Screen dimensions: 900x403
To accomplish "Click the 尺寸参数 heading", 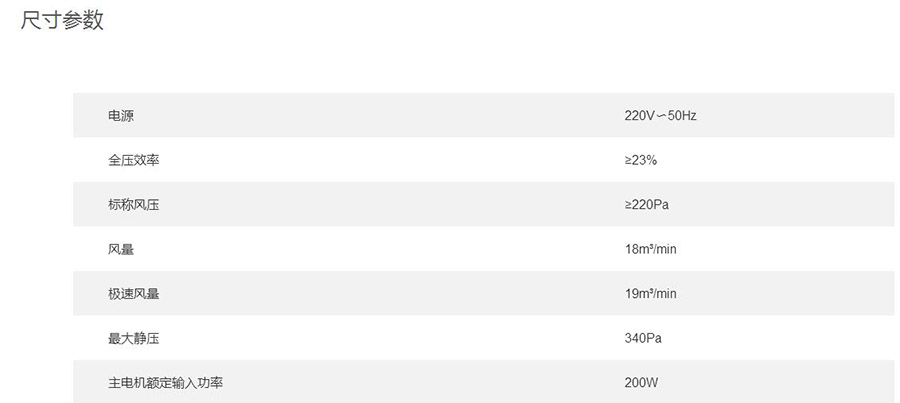I will (62, 20).
